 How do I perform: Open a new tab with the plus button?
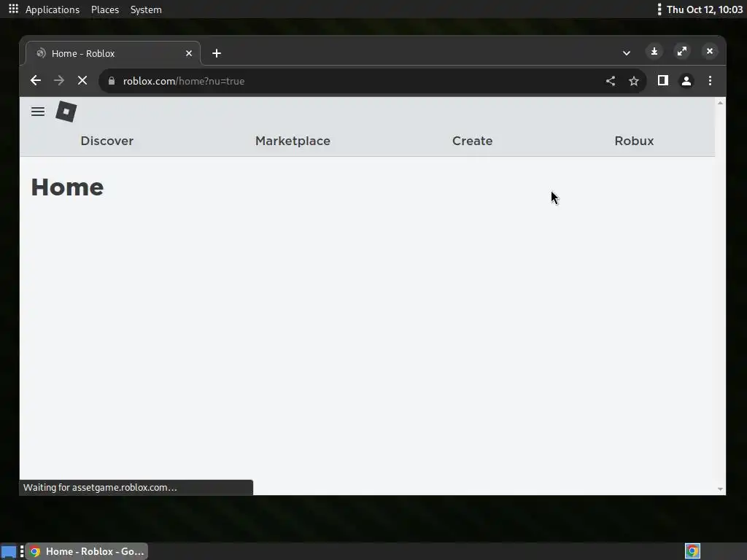point(217,53)
